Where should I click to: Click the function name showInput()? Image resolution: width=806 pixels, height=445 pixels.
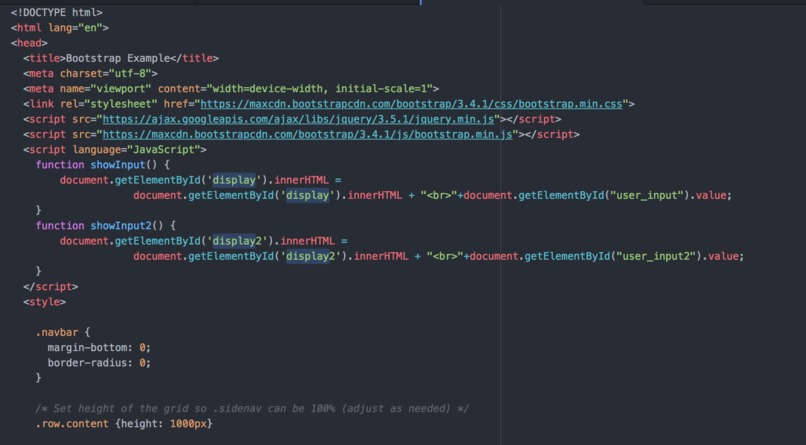(x=123, y=165)
